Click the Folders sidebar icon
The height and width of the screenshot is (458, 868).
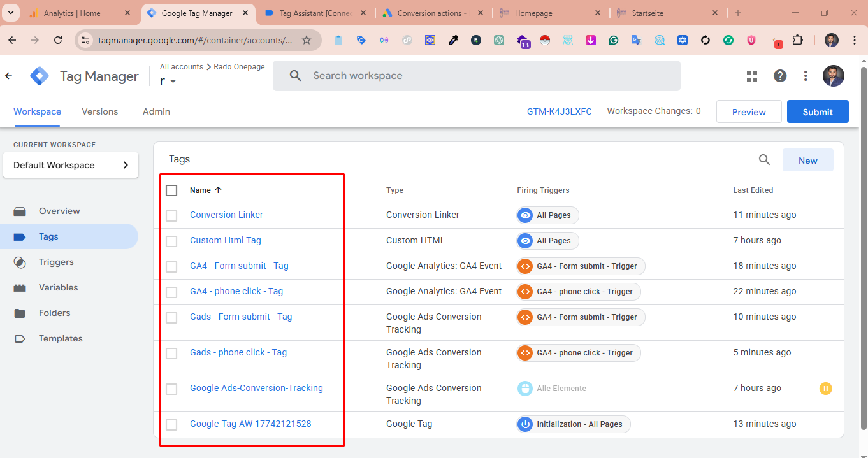[20, 313]
